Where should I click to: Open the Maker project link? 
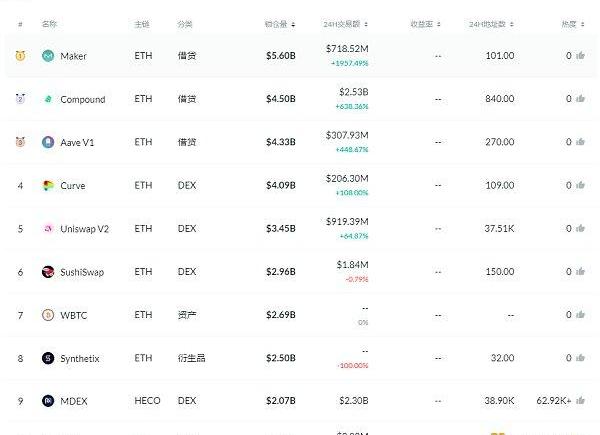click(x=73, y=56)
